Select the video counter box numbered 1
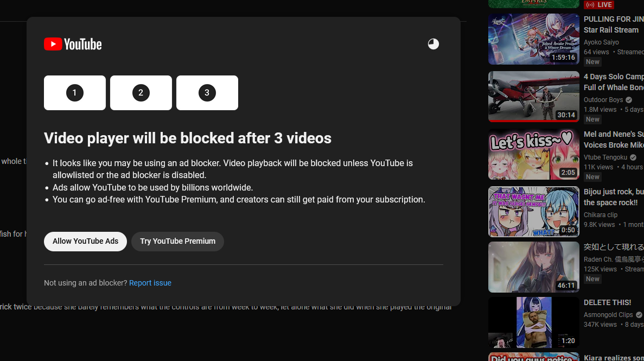The image size is (644, 361). pyautogui.click(x=75, y=93)
